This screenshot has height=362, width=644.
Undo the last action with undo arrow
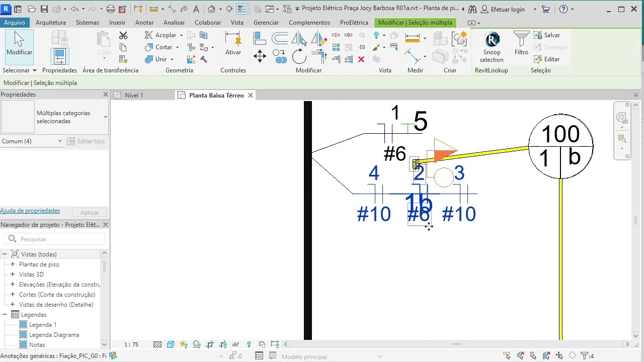pos(74,9)
